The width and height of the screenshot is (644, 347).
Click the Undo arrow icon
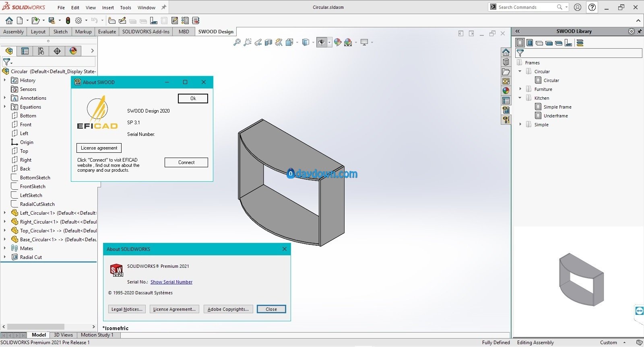pos(94,21)
